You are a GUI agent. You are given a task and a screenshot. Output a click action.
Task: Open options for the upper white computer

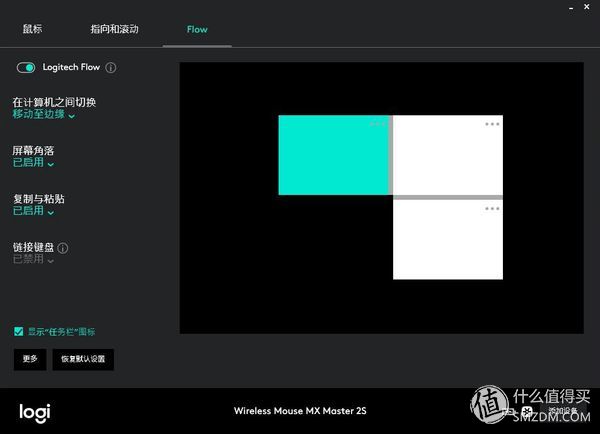(492, 124)
